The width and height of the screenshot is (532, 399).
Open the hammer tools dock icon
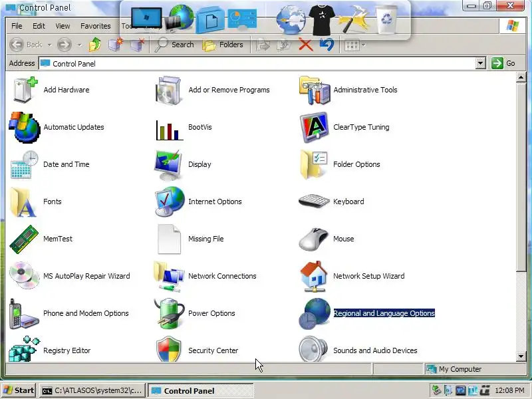coord(354,19)
